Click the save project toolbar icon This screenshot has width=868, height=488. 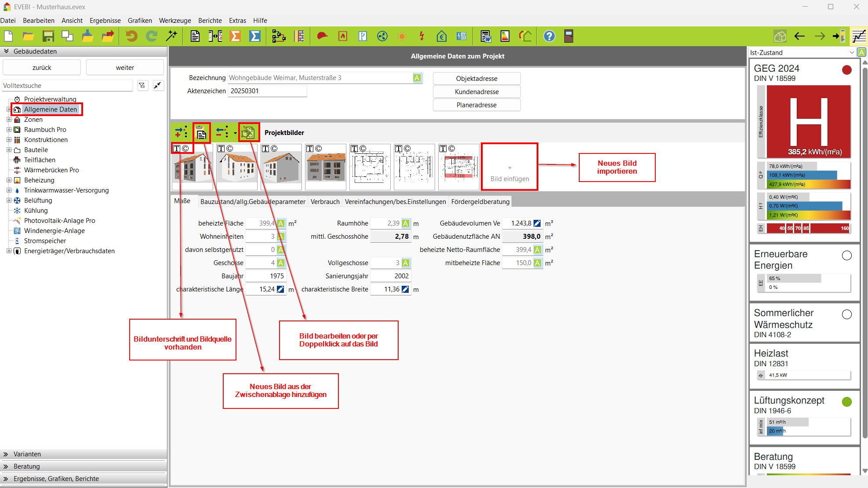coord(48,36)
